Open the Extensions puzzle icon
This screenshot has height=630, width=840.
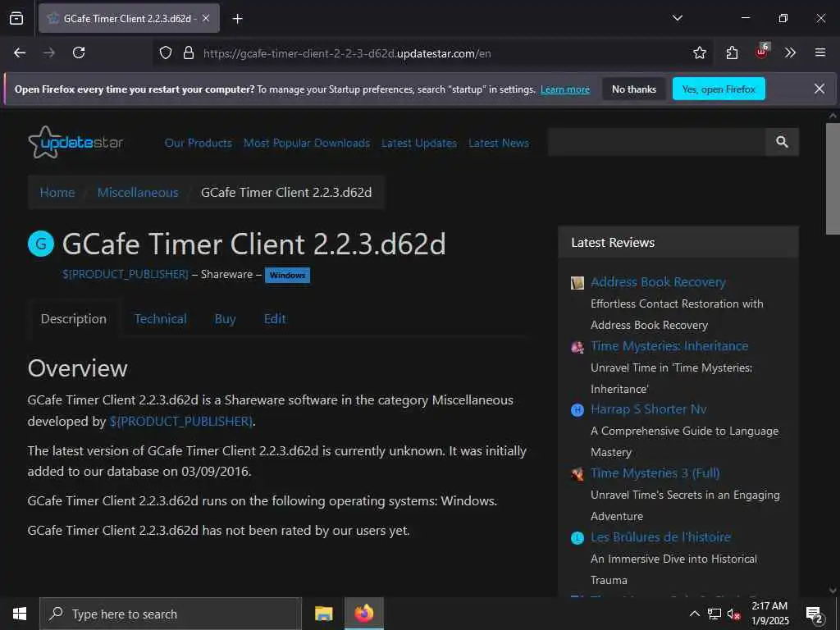(x=732, y=52)
